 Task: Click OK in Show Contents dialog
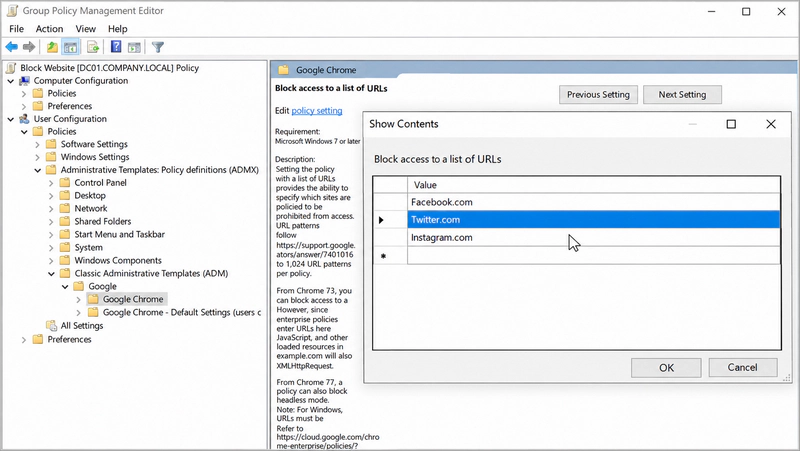[666, 367]
